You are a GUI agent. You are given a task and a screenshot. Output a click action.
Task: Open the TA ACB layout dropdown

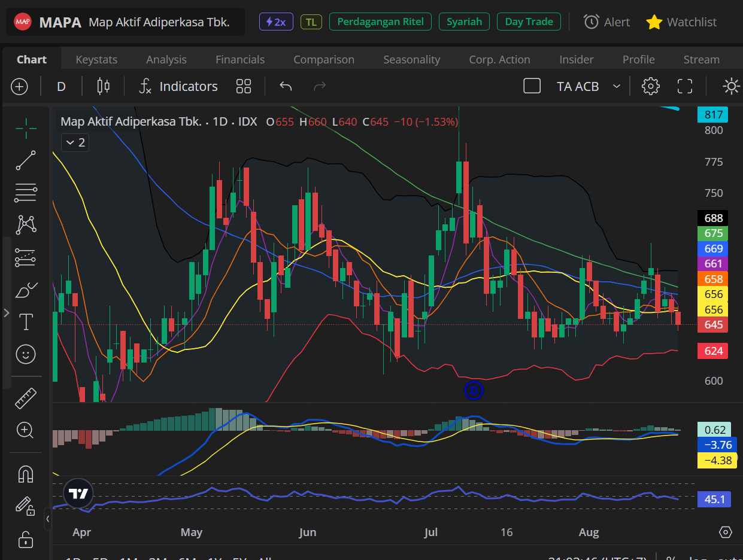pyautogui.click(x=589, y=87)
